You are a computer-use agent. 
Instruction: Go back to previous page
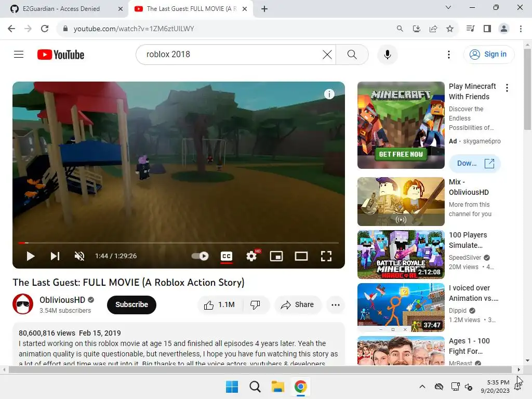pyautogui.click(x=11, y=29)
